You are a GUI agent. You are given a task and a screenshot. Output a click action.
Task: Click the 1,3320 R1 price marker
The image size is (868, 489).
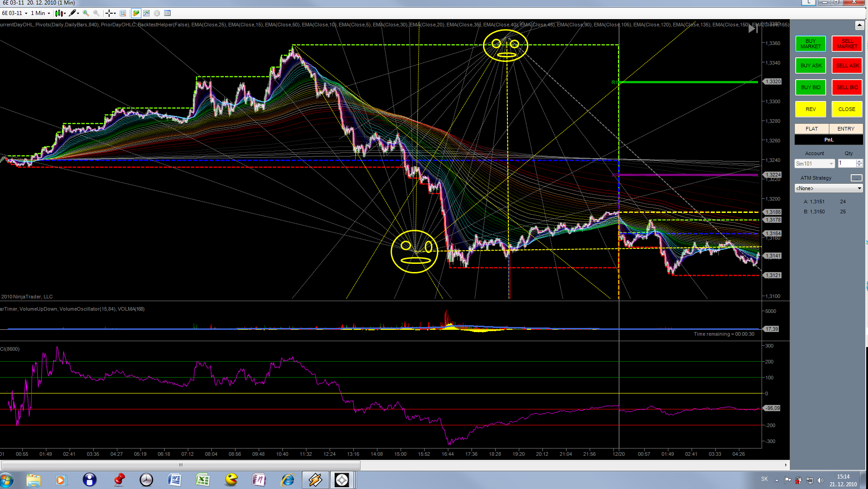(773, 81)
